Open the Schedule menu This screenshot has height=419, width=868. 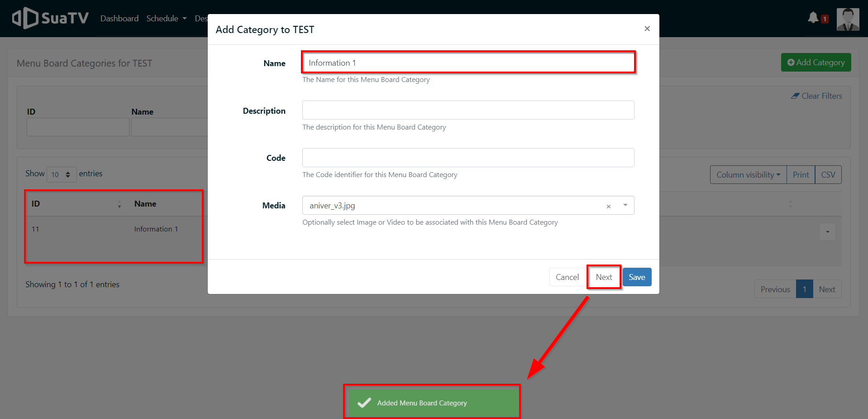tap(166, 19)
